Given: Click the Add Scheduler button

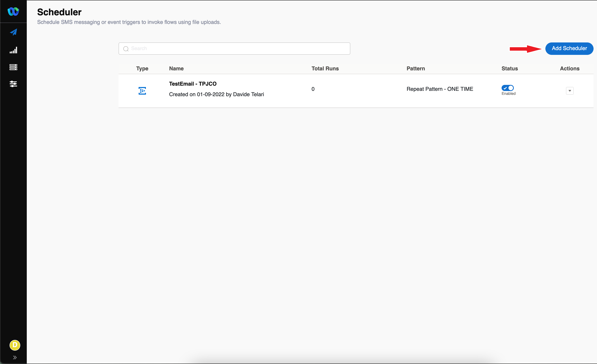Looking at the screenshot, I should [569, 48].
